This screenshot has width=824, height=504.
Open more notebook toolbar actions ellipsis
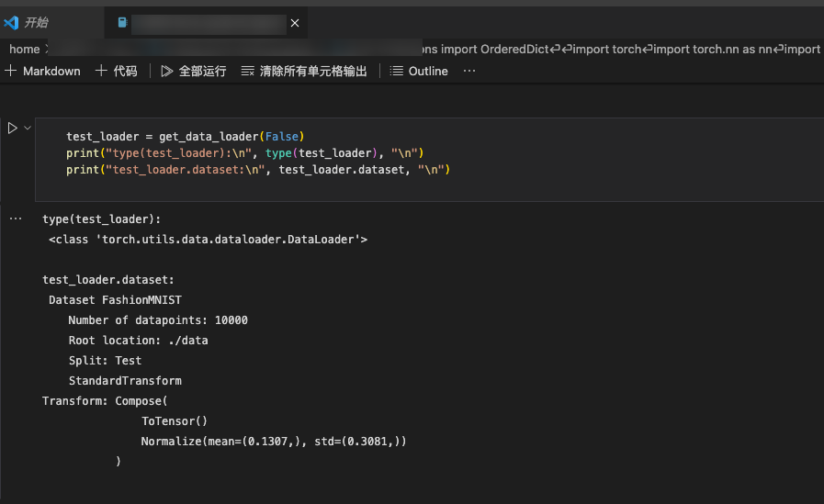point(469,71)
